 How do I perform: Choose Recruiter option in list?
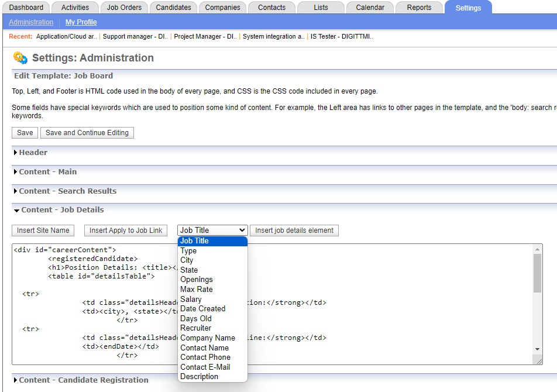point(195,328)
